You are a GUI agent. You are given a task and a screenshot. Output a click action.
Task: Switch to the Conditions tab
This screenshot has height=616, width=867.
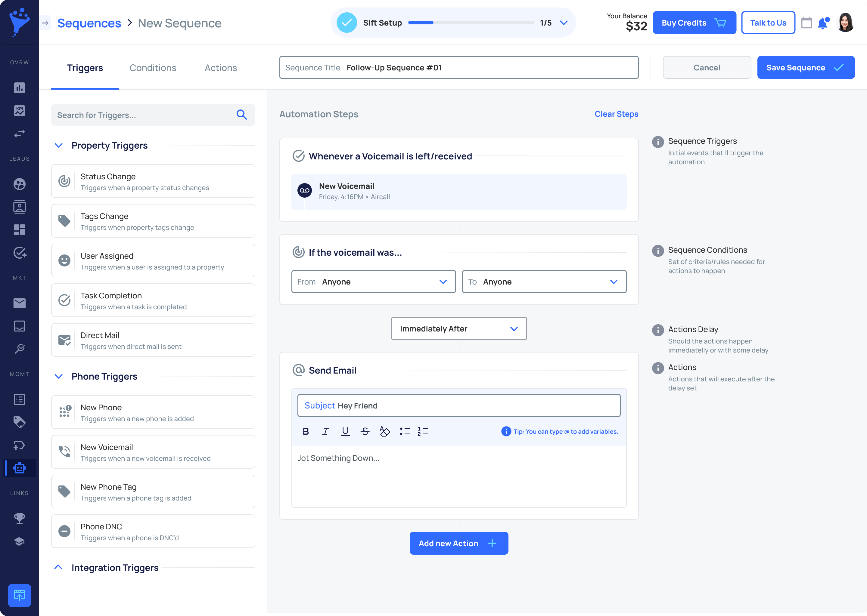point(153,68)
